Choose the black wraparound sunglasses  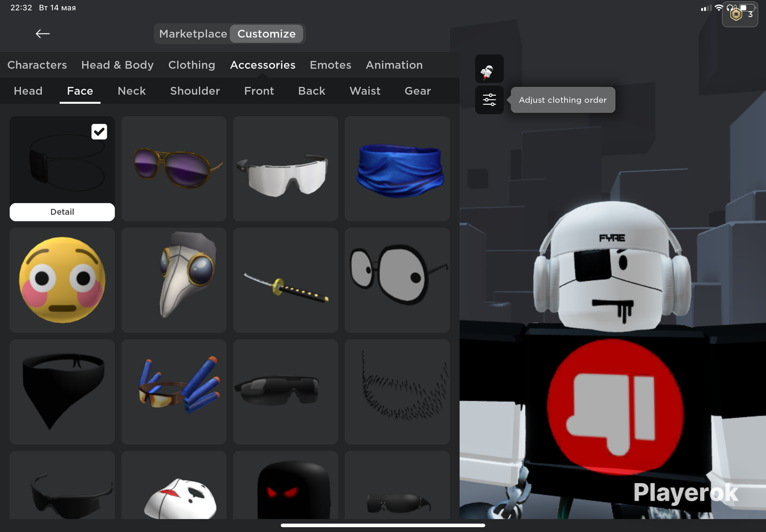62,485
